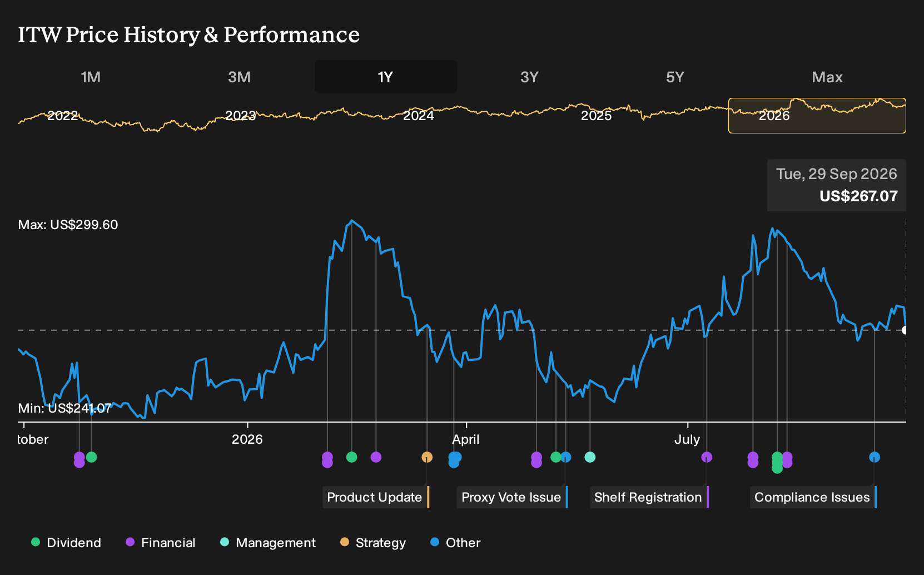The image size is (924, 575).
Task: Click 2024 on the overview timeline
Action: (419, 116)
